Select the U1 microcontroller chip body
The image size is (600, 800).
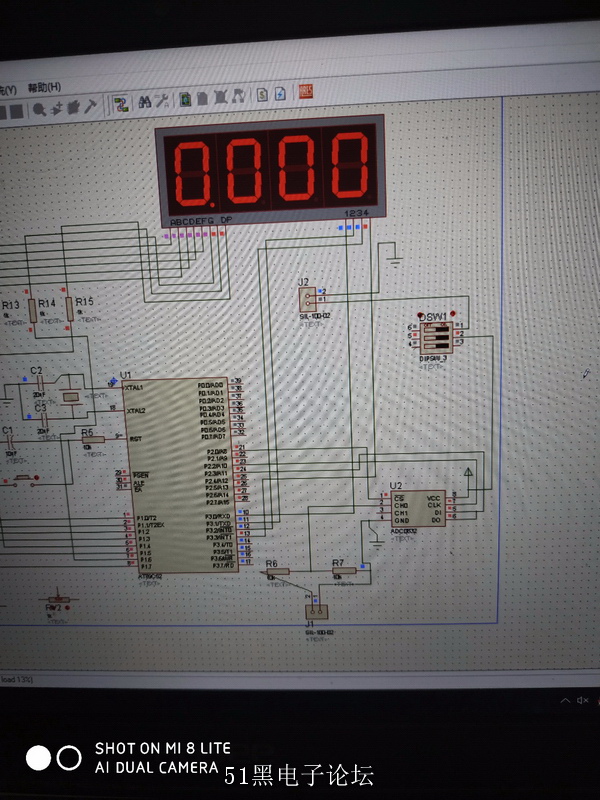pos(182,476)
